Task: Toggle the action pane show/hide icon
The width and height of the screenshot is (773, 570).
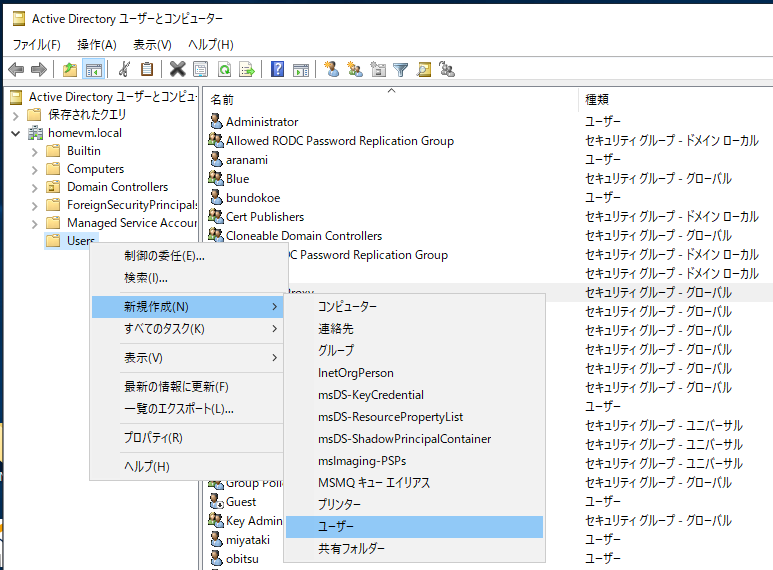Action: pos(301,70)
